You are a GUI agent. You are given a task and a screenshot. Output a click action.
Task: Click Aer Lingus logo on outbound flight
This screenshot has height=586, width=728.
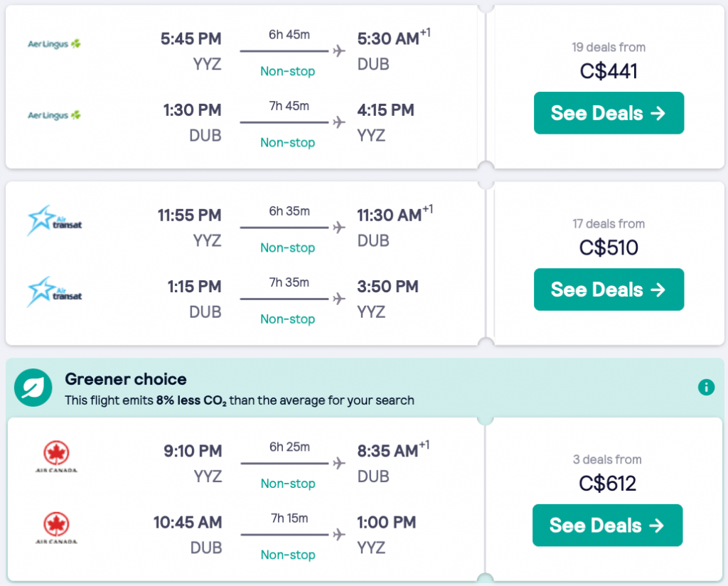click(54, 44)
